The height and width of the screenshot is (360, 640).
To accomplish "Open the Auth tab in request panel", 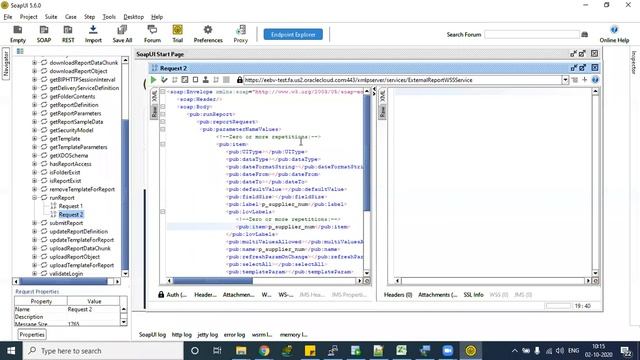I will pyautogui.click(x=173, y=294).
